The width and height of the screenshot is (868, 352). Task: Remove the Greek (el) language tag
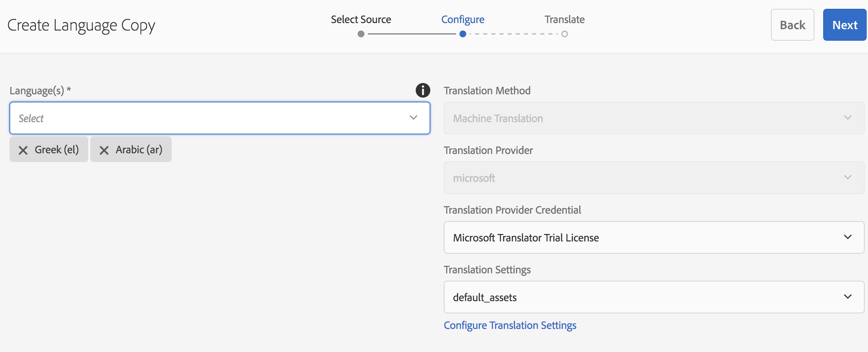click(23, 150)
